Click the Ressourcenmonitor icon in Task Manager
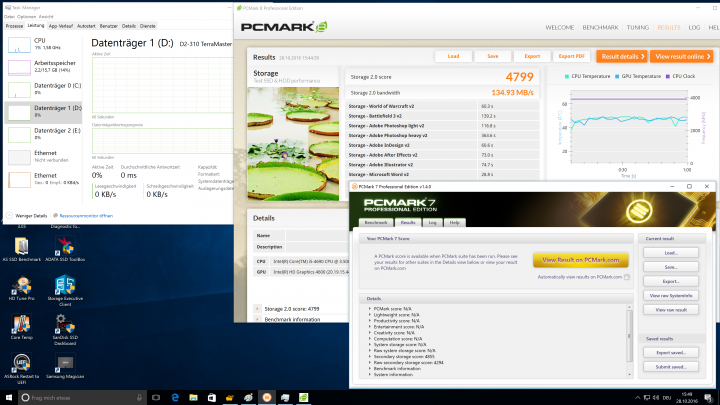The image size is (720, 405). 56,215
